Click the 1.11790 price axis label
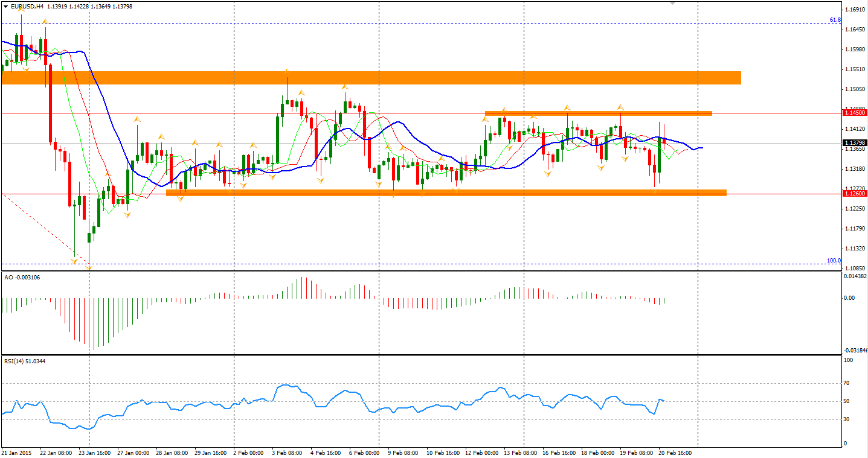 (x=854, y=229)
